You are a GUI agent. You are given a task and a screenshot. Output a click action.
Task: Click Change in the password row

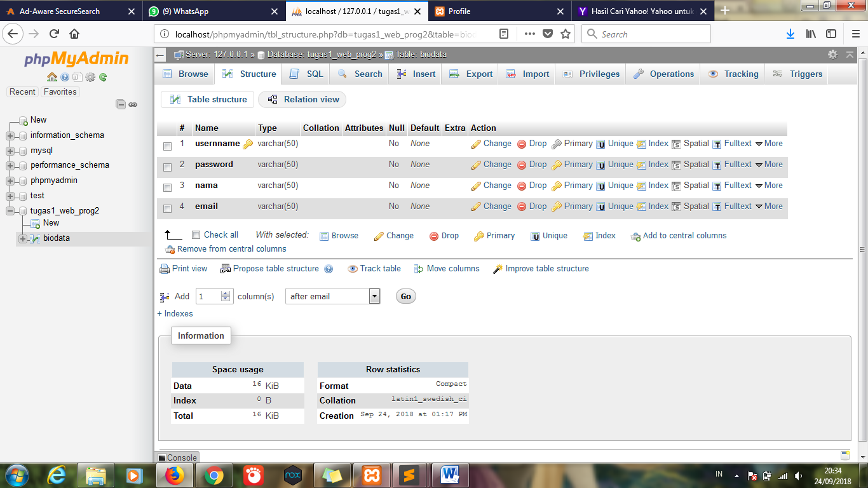491,165
